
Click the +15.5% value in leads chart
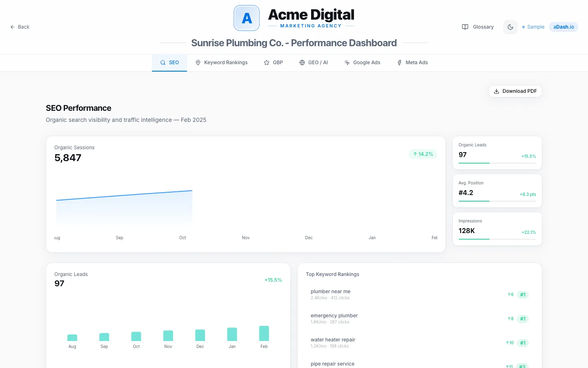[273, 280]
